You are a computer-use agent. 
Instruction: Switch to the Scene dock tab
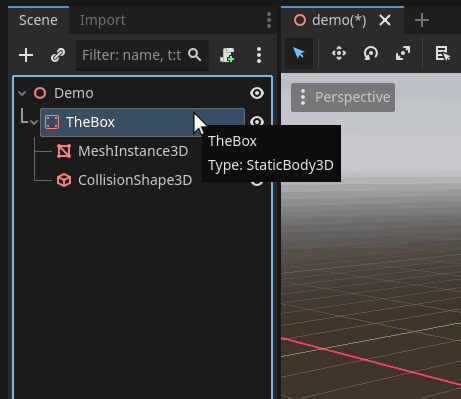point(38,20)
